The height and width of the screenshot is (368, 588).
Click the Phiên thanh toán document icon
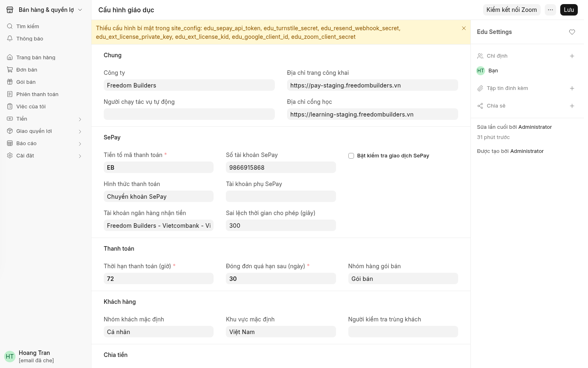pyautogui.click(x=10, y=94)
